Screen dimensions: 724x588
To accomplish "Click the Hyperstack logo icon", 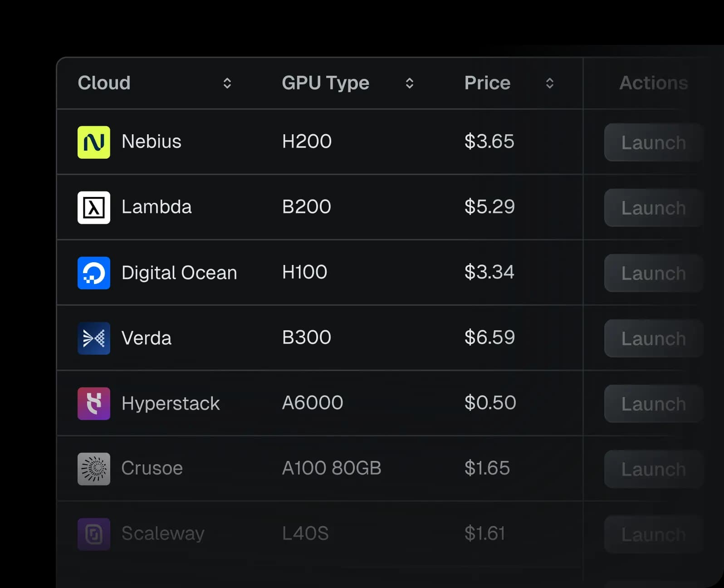I will 93,403.
